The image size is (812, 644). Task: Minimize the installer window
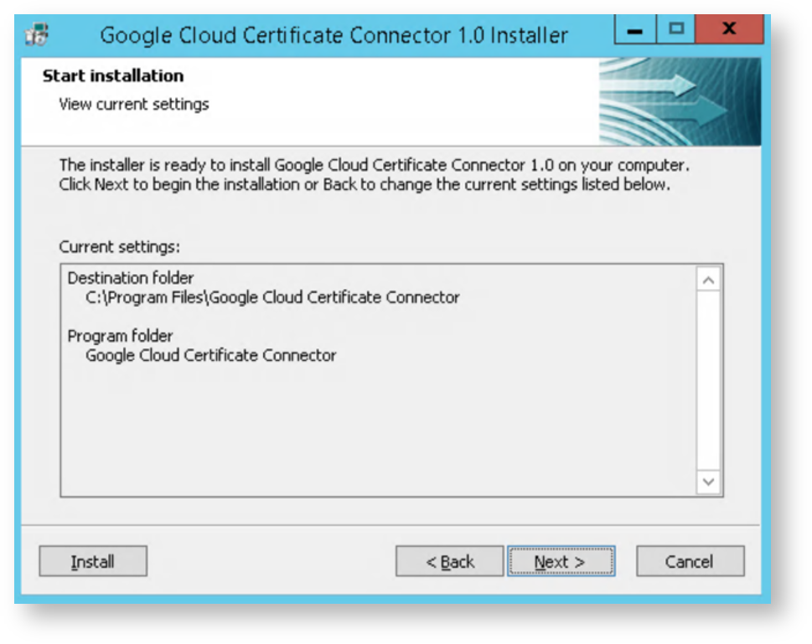[636, 29]
